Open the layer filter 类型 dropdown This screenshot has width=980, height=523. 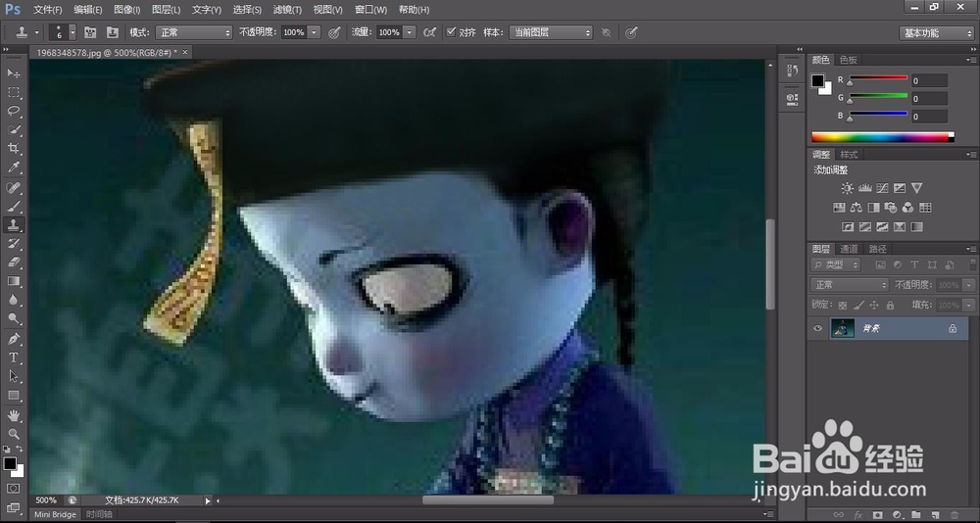tap(835, 265)
